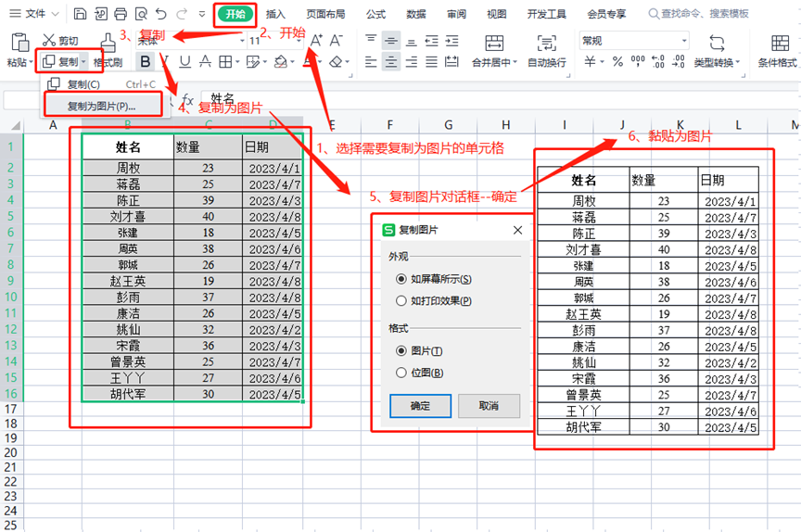Click the pasted table picture
This screenshot has height=532, width=801.
coord(648,300)
